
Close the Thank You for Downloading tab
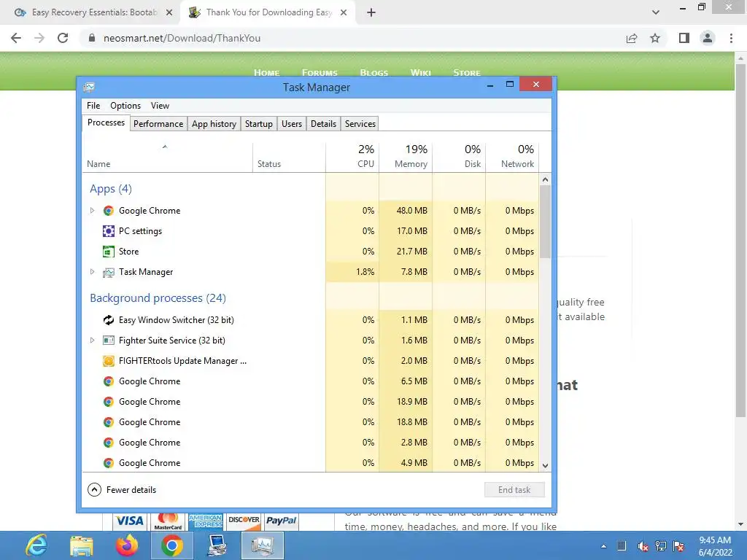coord(344,12)
